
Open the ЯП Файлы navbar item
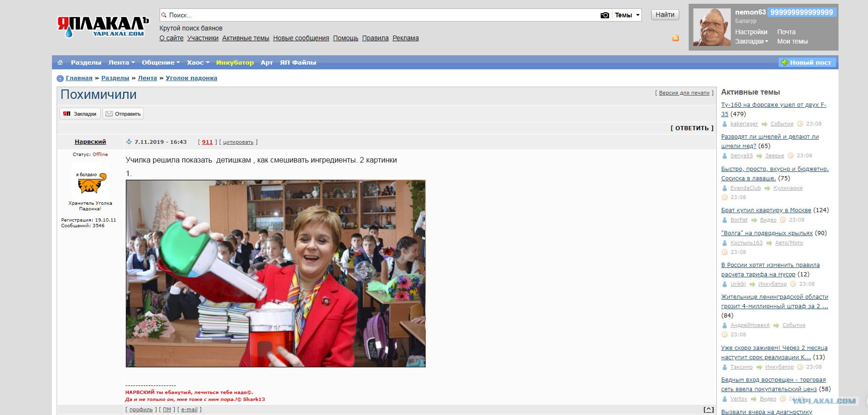tap(298, 62)
